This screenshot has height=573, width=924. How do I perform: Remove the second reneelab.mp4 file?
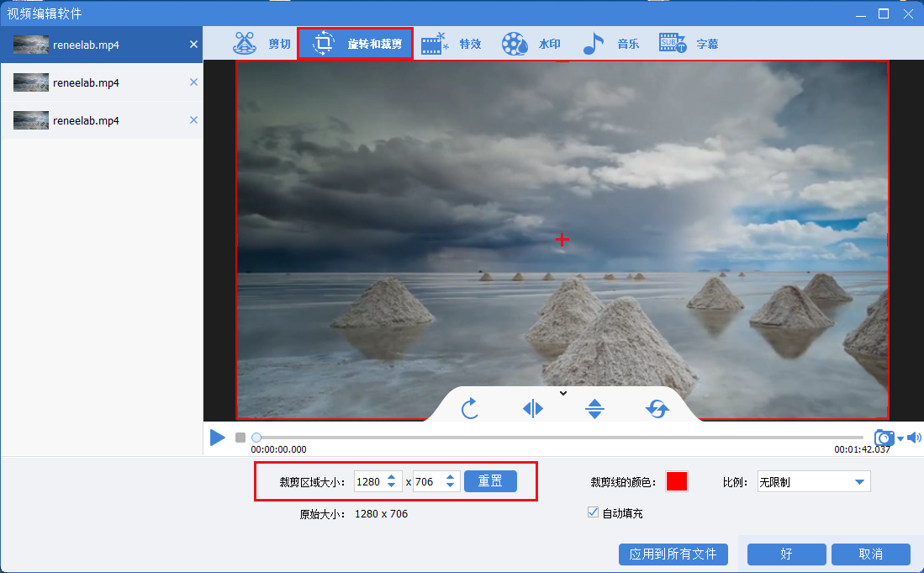(193, 82)
